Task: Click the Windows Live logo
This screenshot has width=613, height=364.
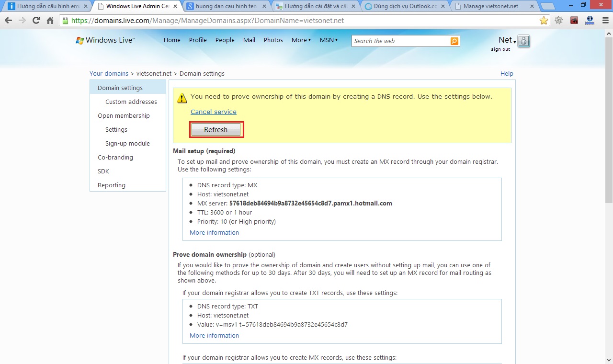Action: click(105, 40)
